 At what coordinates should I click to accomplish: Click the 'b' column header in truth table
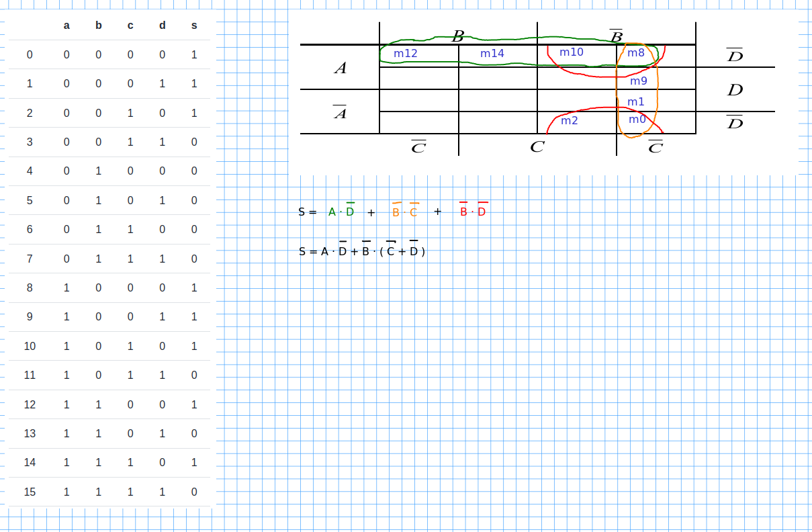point(99,26)
